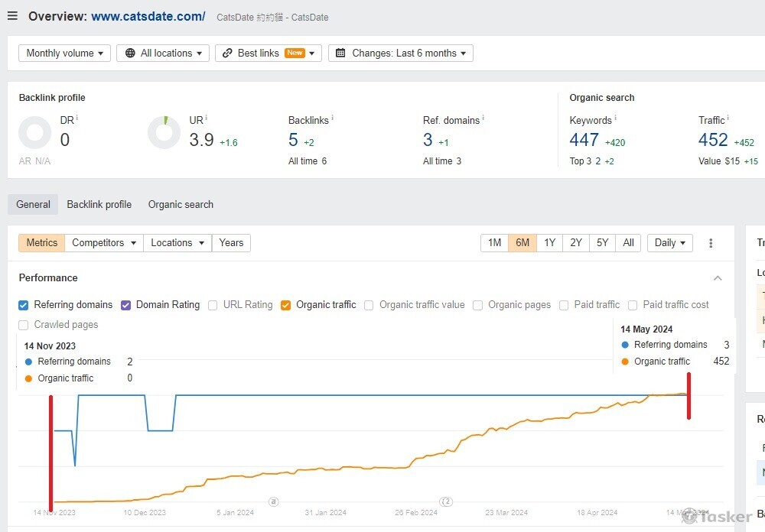
Task: Click the "a" annotation marker on timeline
Action: coord(273,501)
